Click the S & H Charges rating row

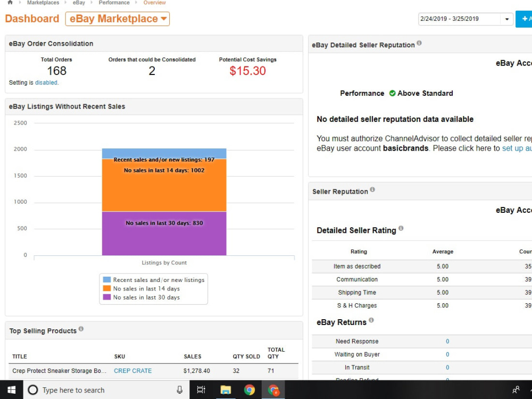(x=422, y=306)
